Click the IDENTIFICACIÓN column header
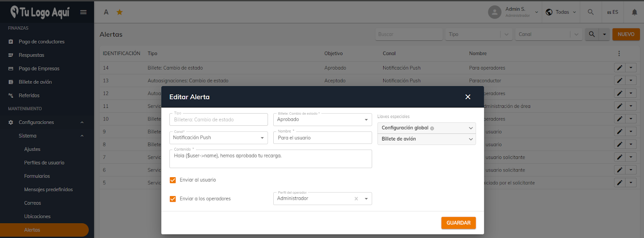The image size is (644, 238). [x=122, y=54]
